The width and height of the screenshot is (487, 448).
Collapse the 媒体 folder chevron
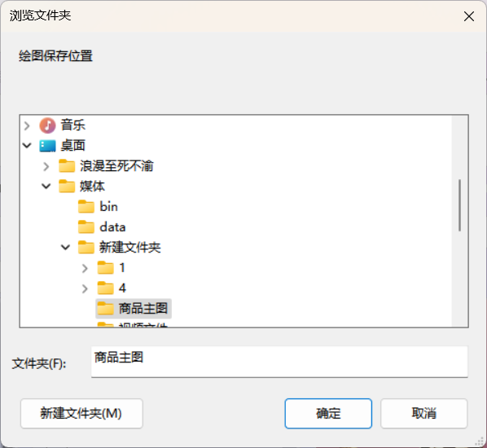pos(46,186)
